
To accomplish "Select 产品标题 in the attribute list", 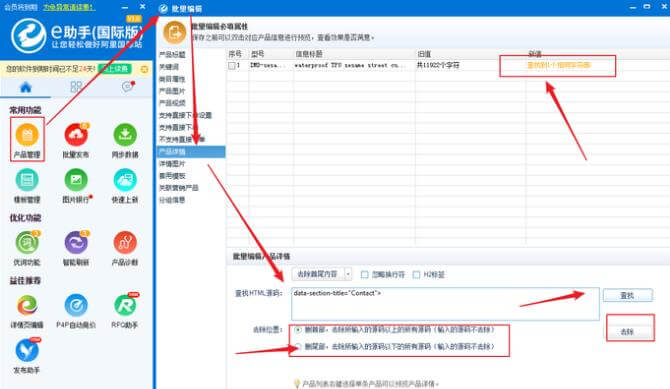I will (172, 55).
